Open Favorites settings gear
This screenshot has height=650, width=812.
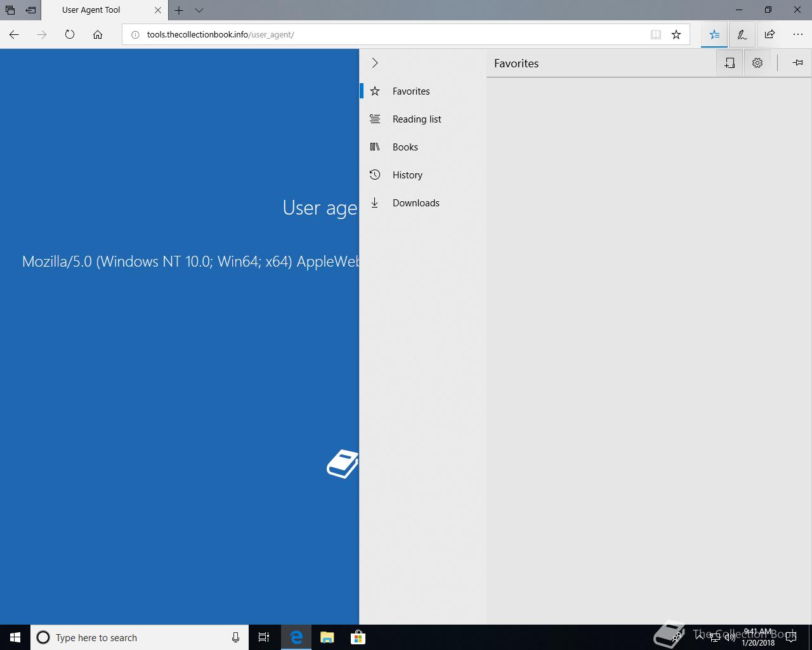(x=757, y=63)
